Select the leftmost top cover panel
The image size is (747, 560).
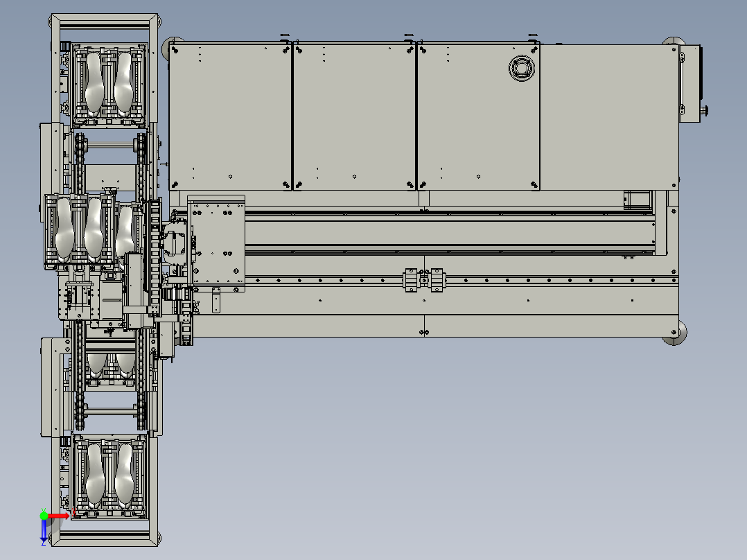click(230, 116)
